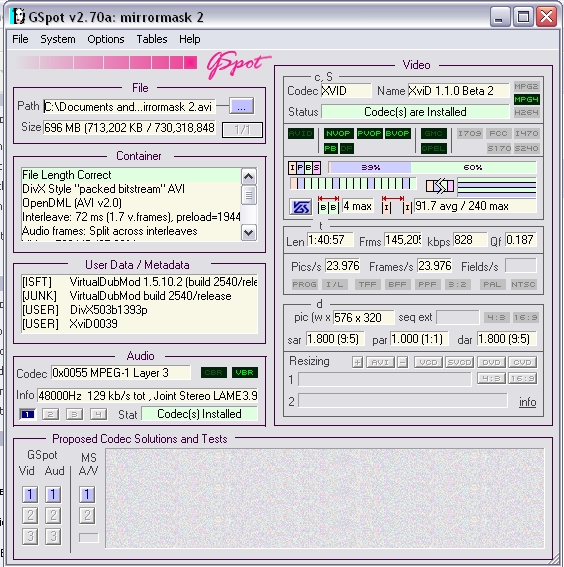Select the H264 codec indicator
The image size is (564, 567).
tap(526, 112)
